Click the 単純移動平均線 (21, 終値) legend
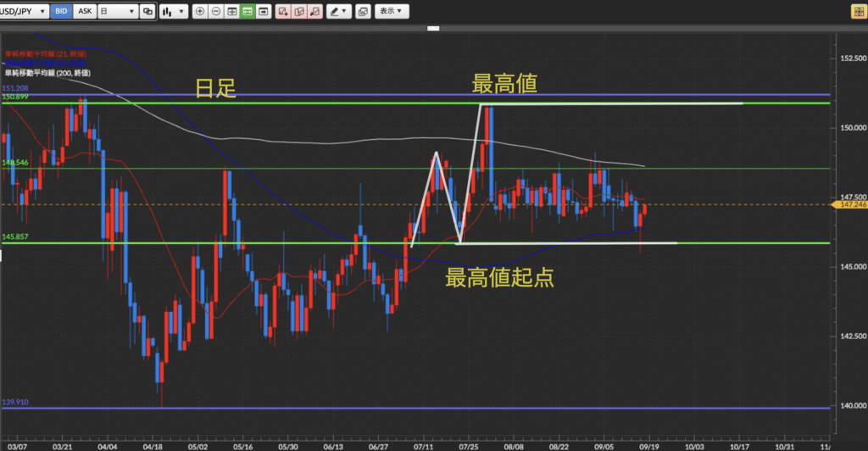Viewport: 868px width, 451px height. click(46, 53)
